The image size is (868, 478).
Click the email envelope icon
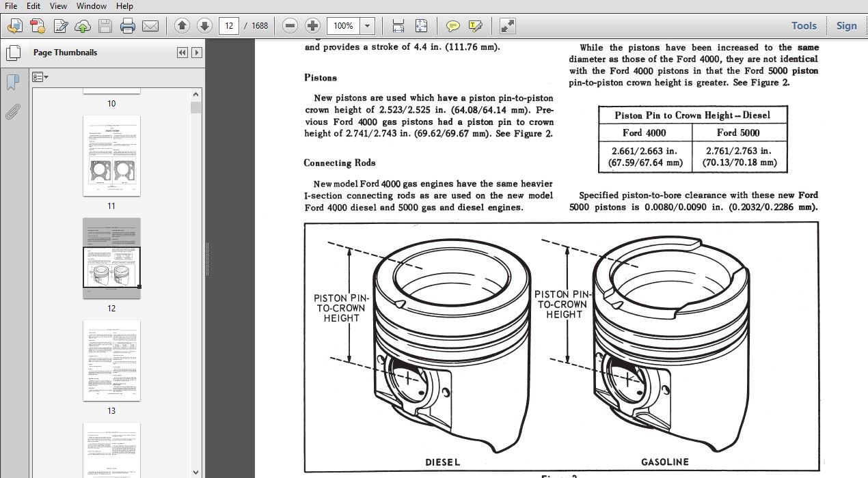(x=150, y=26)
